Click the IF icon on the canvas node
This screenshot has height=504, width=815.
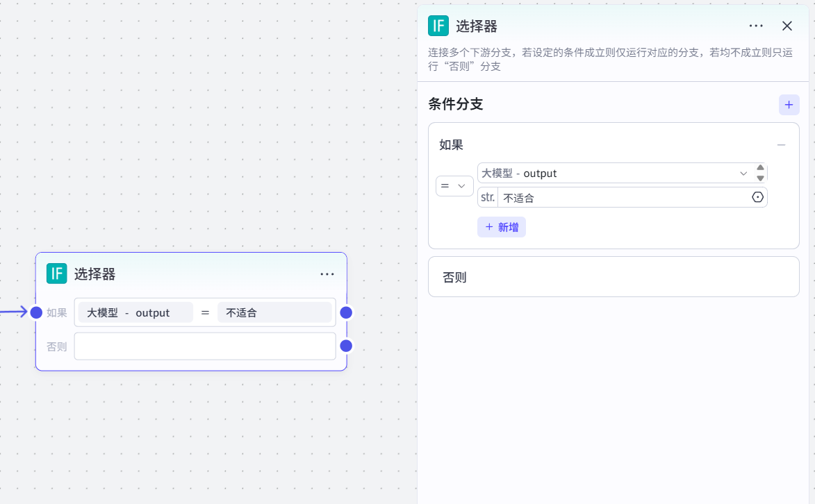pos(57,274)
